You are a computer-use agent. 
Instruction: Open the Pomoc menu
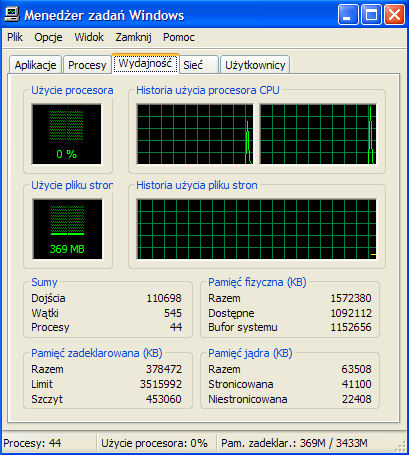pos(179,37)
